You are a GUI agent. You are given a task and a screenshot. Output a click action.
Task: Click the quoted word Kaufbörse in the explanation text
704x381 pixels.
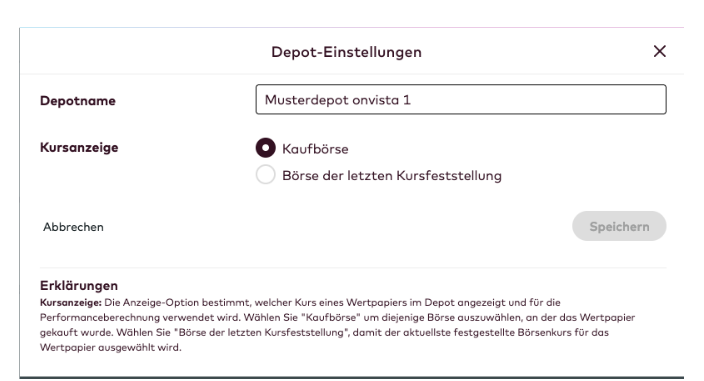[331, 317]
